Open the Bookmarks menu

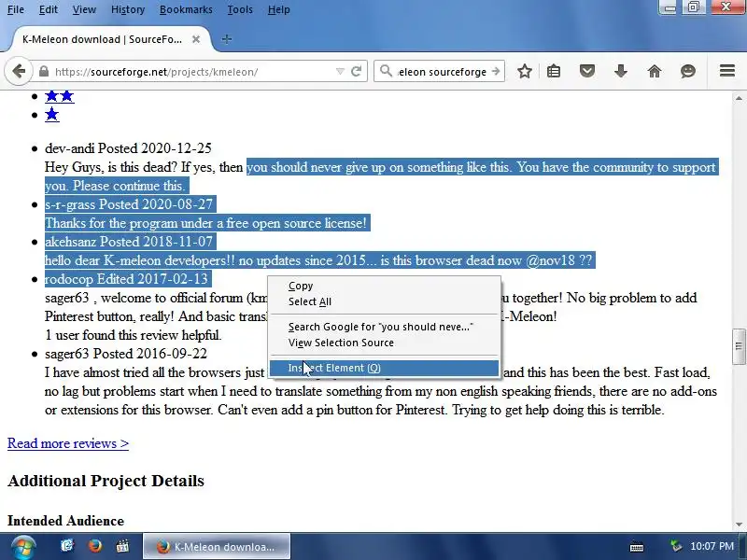tap(186, 9)
